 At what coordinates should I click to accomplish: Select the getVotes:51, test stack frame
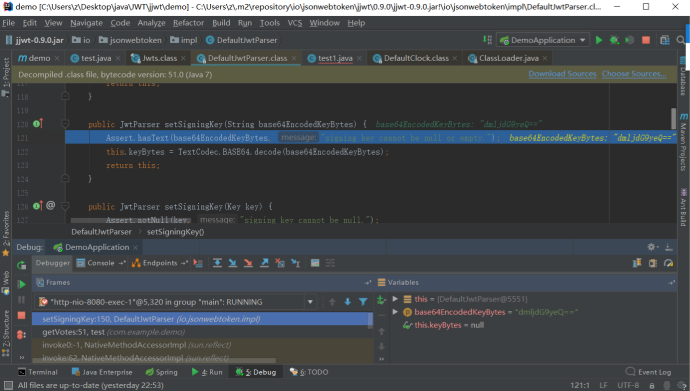(x=202, y=332)
